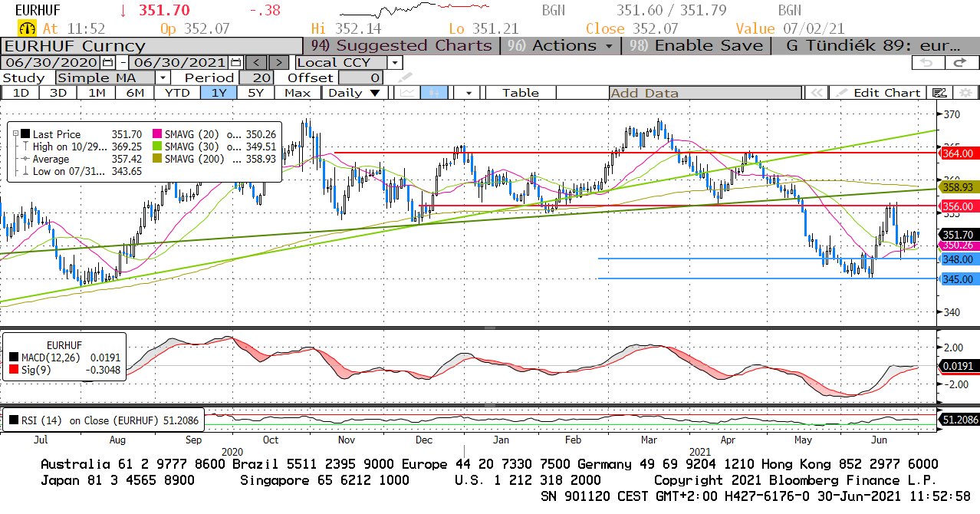Open the end date calendar picker

236,62
